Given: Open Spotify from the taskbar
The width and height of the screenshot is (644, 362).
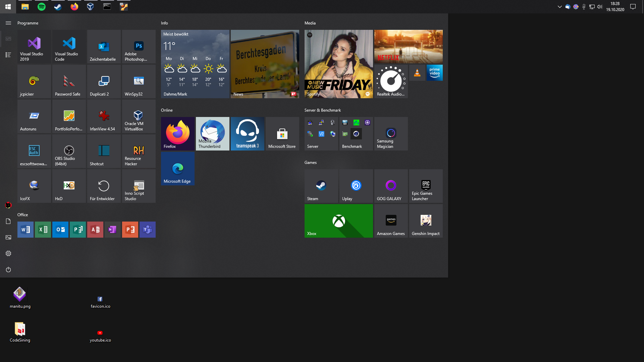Looking at the screenshot, I should [41, 6].
